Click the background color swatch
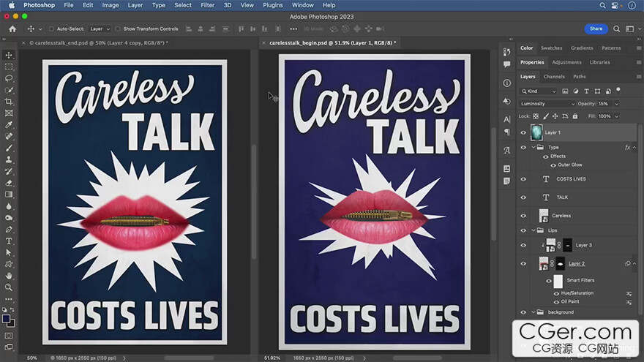The height and width of the screenshot is (362, 644). click(12, 324)
